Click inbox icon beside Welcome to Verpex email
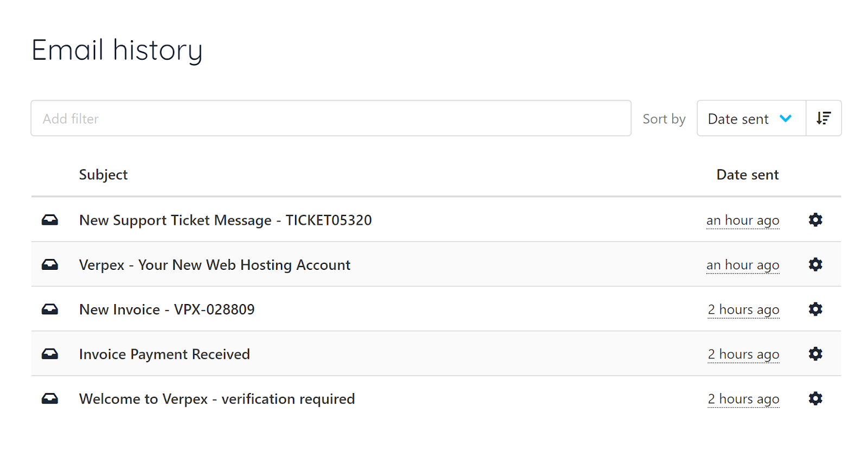Viewport: 868px width, 449px height. coord(50,399)
